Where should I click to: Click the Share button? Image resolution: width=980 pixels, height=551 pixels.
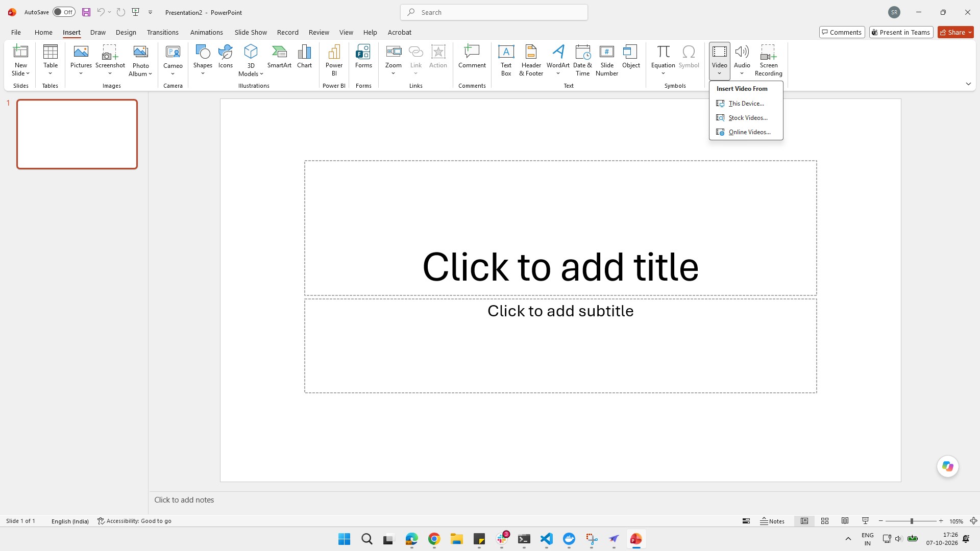(x=955, y=32)
